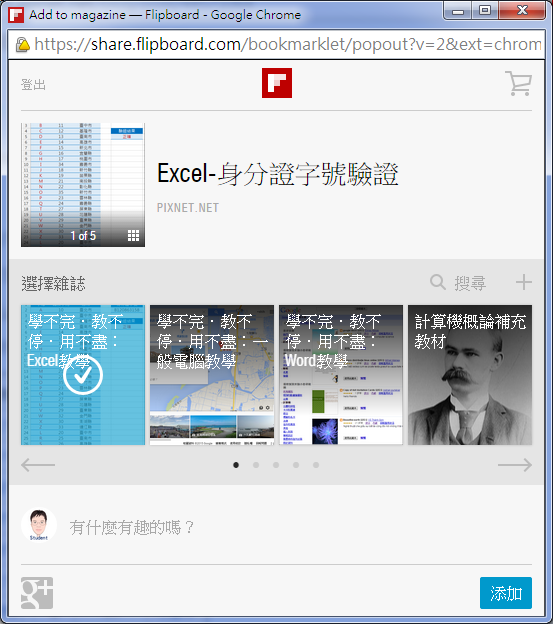The height and width of the screenshot is (624, 553).
Task: Minimize the Chrome popup window
Action: [x=458, y=10]
